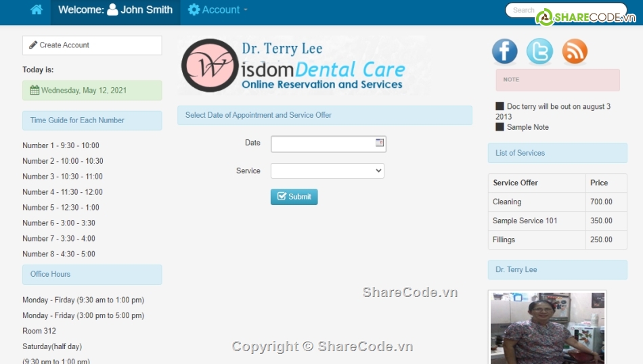Open the Twitter social icon
Viewport: 643px width, 364px height.
point(539,51)
